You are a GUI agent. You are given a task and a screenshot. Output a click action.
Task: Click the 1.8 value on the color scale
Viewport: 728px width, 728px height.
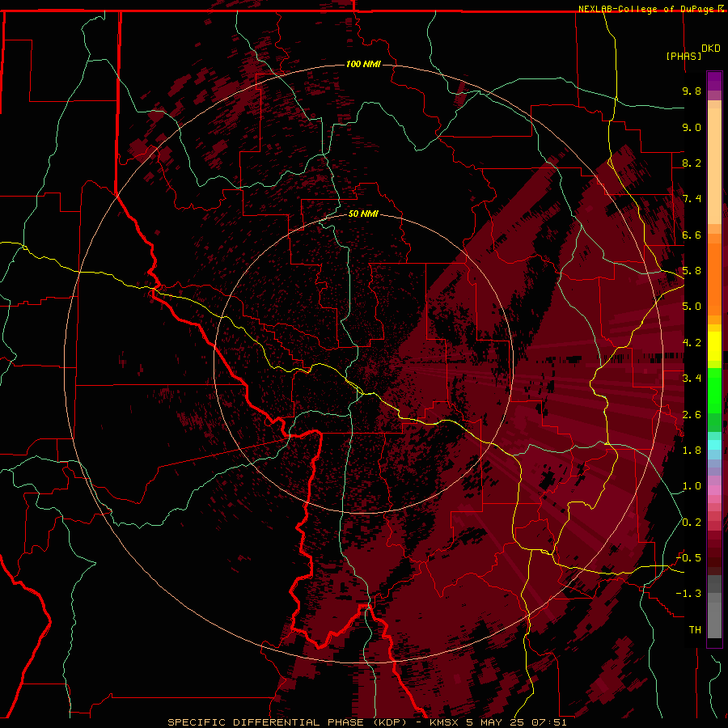click(x=692, y=451)
